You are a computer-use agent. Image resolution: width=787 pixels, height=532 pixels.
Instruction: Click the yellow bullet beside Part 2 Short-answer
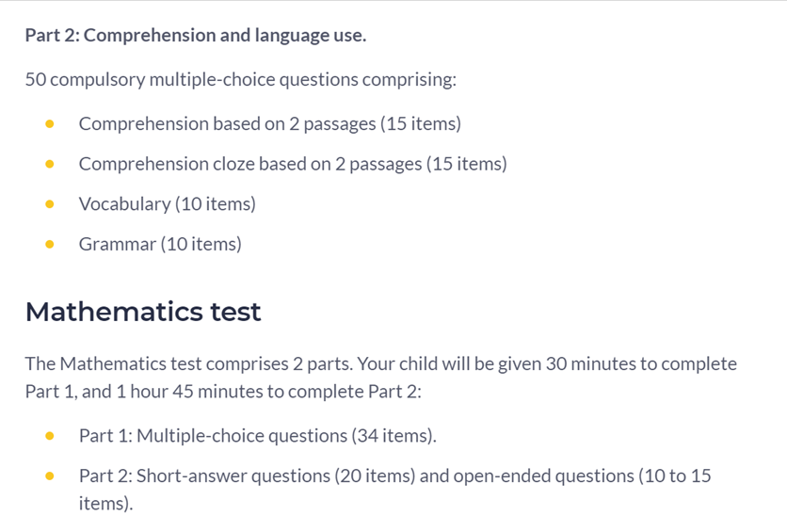[x=50, y=476]
